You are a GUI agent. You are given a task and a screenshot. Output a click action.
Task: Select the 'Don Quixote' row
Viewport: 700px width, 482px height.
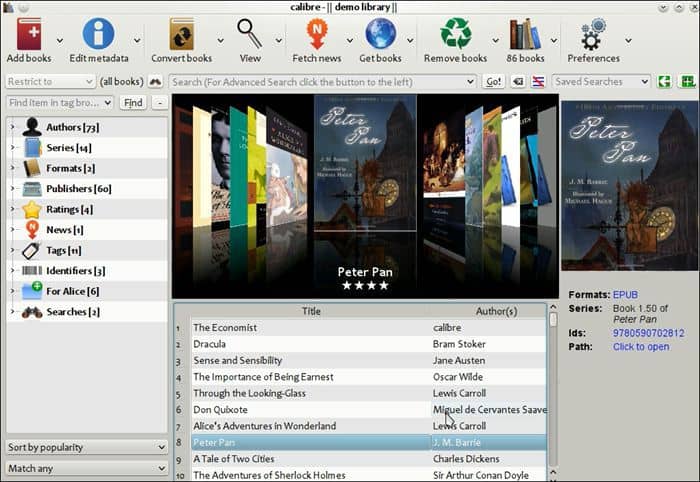[x=369, y=410]
